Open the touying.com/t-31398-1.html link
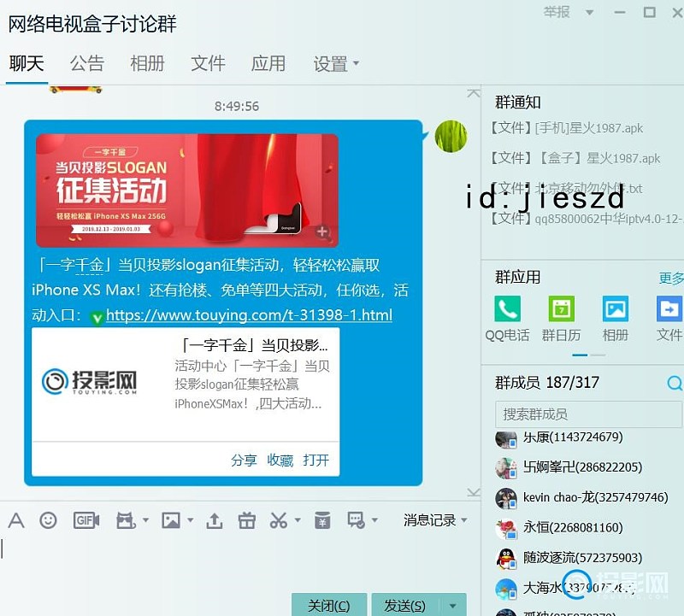This screenshot has width=684, height=616. (x=249, y=314)
